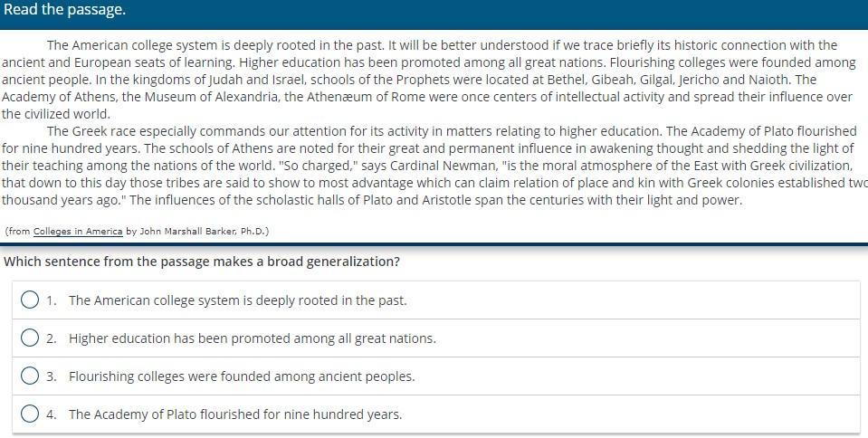Choose the radio button beside option 2
868x438 pixels.
pos(29,338)
